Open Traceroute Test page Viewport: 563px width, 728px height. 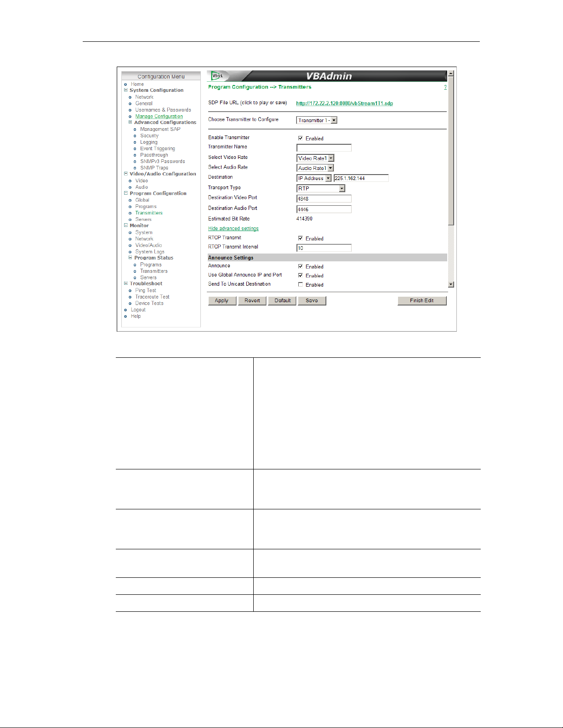153,297
